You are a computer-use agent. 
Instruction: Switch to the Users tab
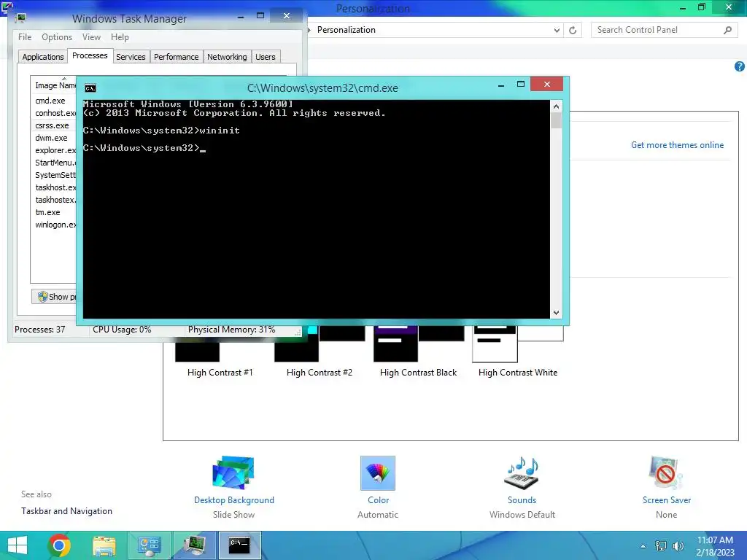point(266,57)
